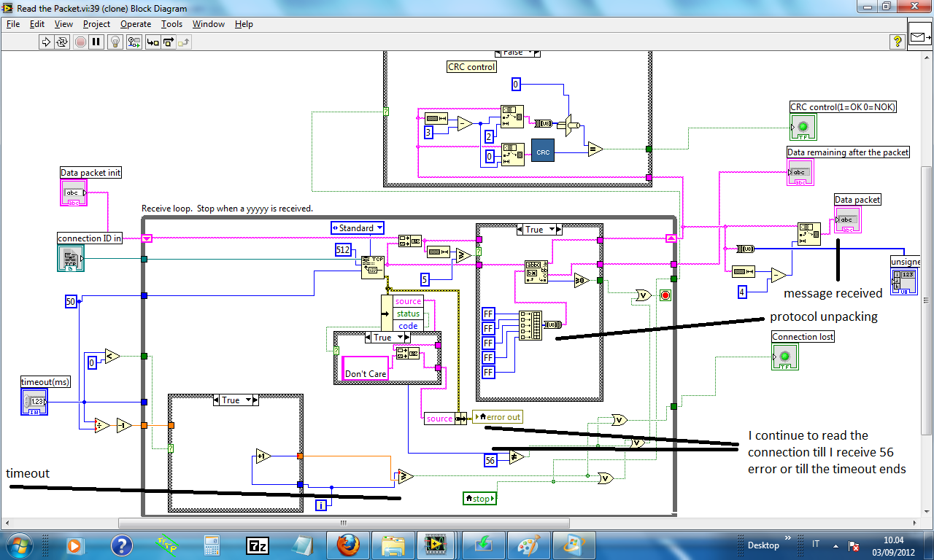Click the numeric constant 4
The width and height of the screenshot is (934, 560).
click(742, 292)
